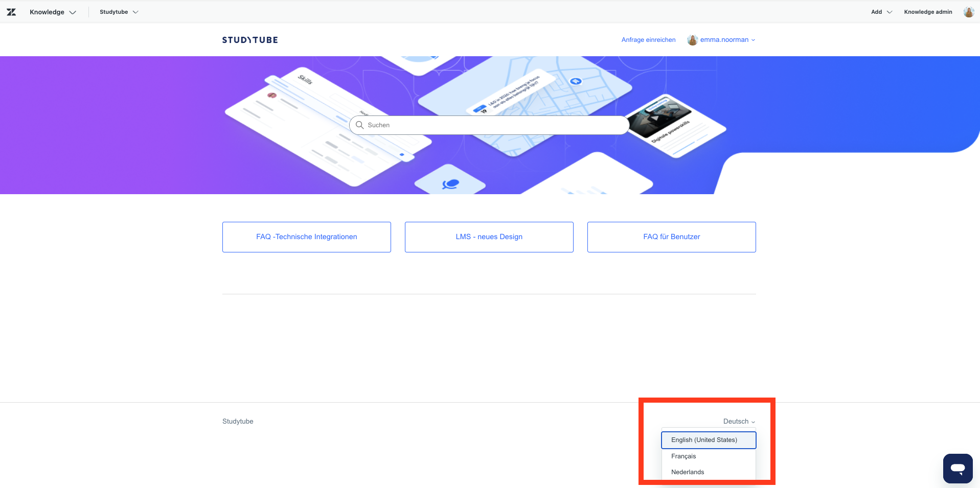Viewport: 980px width, 488px height.
Task: Select English (United States) language
Action: point(709,440)
